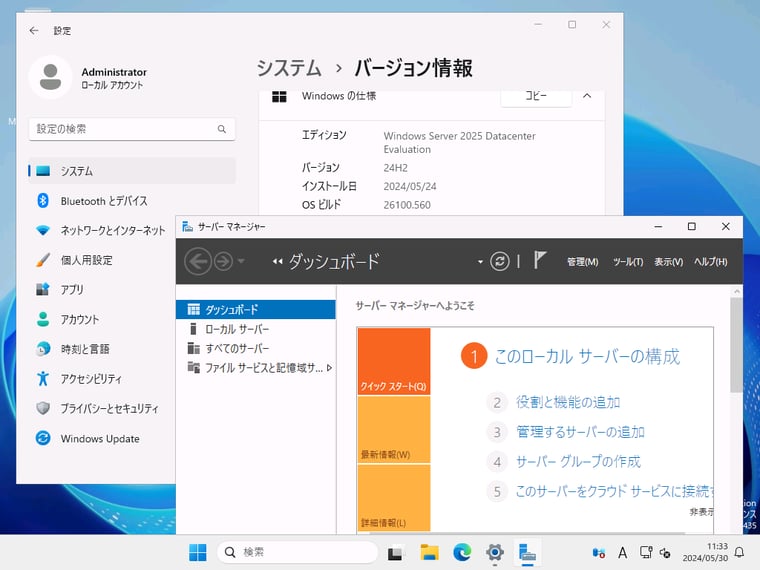This screenshot has height=570, width=760.
Task: Open システム in Settings sidebar
Action: (132, 171)
